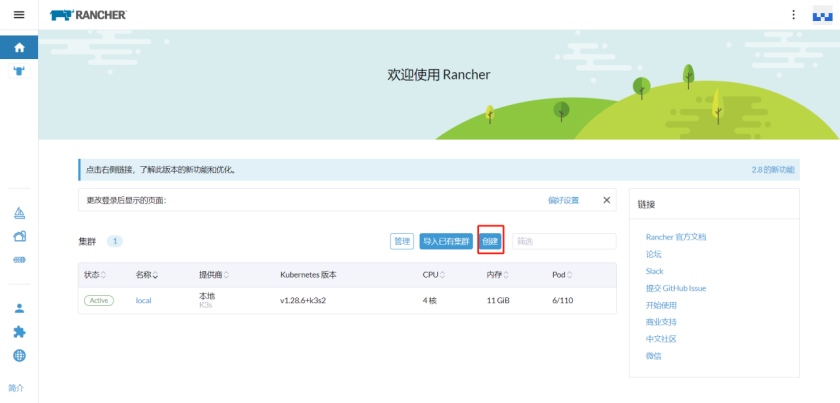Screen dimensions: 840x403
Task: Click the 6/110 Pod cell
Action: pos(562,301)
